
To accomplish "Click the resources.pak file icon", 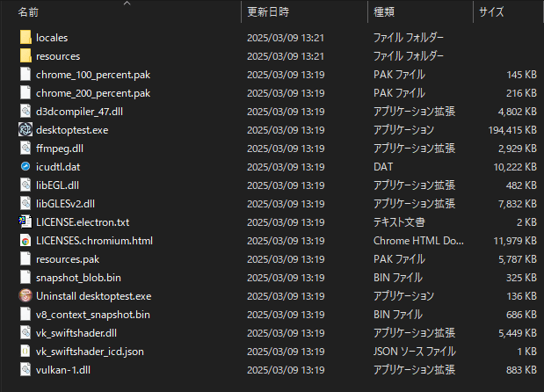I will coord(25,258).
